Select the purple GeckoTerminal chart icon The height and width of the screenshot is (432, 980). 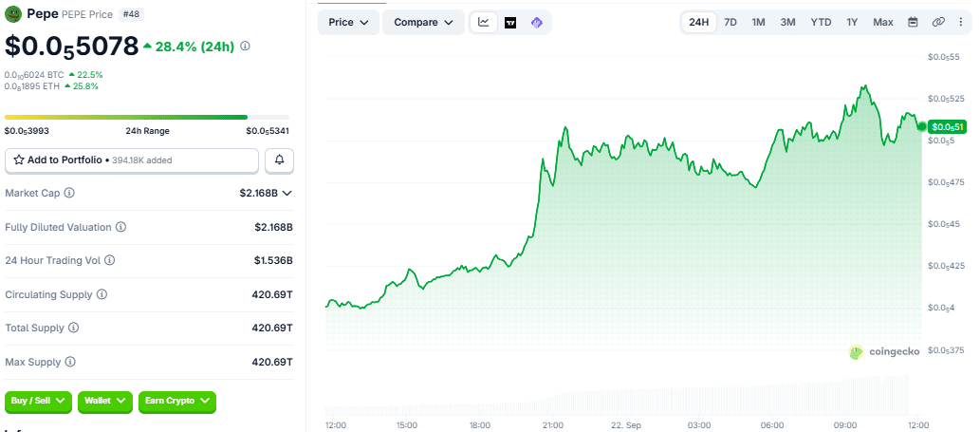click(536, 23)
